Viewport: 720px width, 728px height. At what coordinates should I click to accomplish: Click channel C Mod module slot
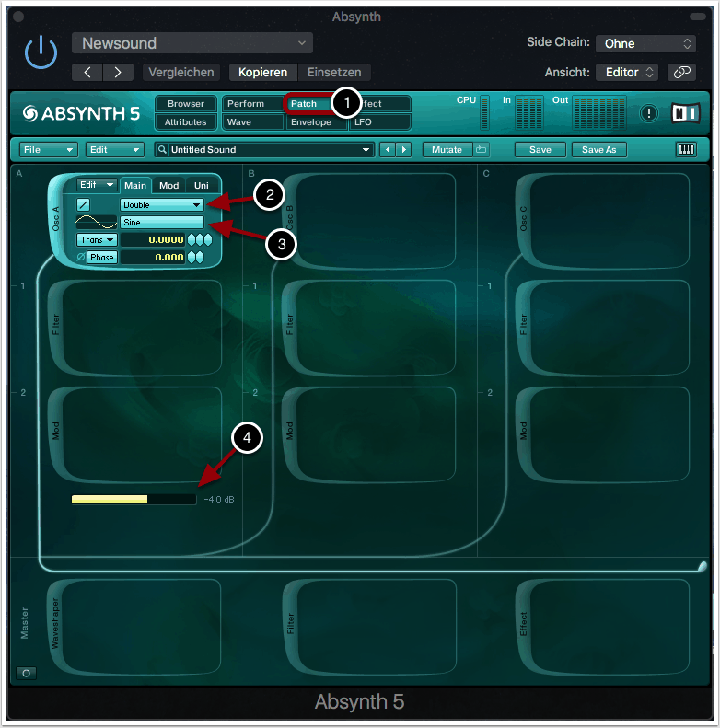coord(603,434)
